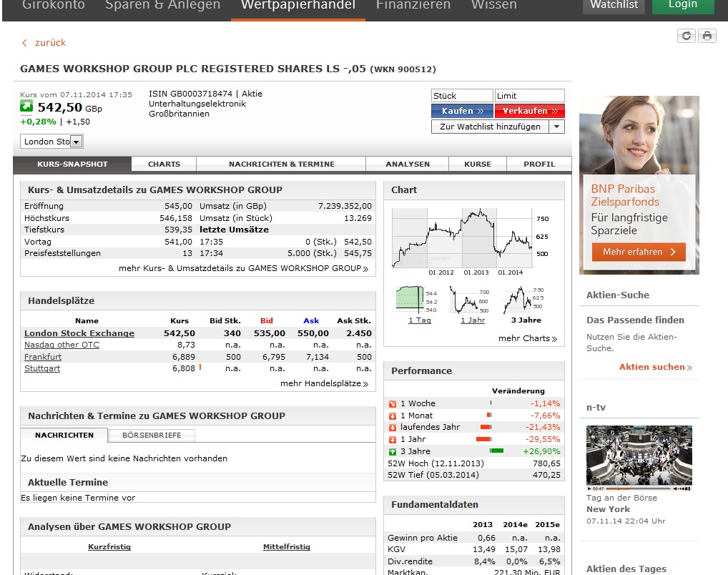Open the Wertpapierhandel menu

(298, 6)
